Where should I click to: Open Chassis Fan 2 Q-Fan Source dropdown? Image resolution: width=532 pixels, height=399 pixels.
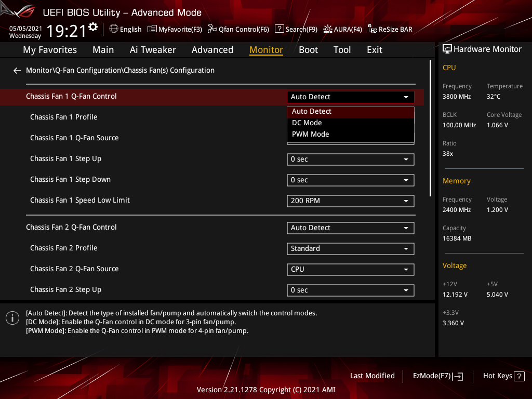(x=351, y=270)
